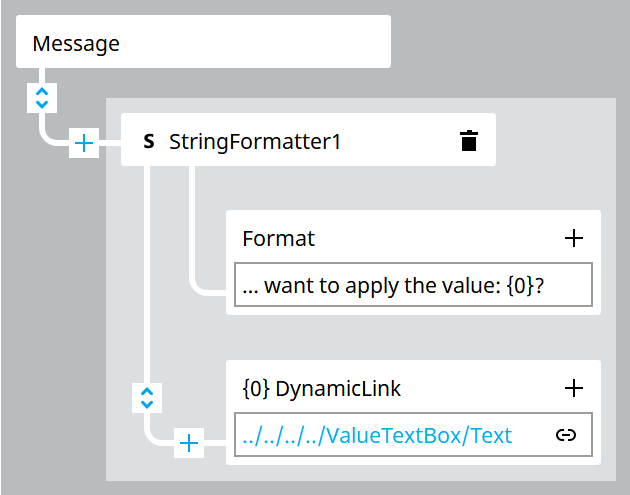Image resolution: width=630 pixels, height=495 pixels.
Task: Add an item using the Format plus icon
Action: [x=574, y=238]
